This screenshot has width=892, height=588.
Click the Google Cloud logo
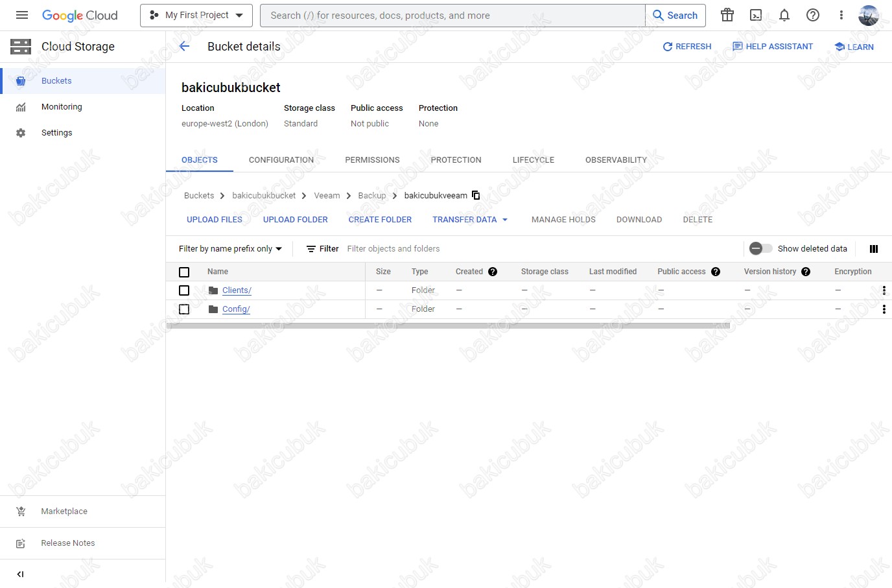coord(80,15)
